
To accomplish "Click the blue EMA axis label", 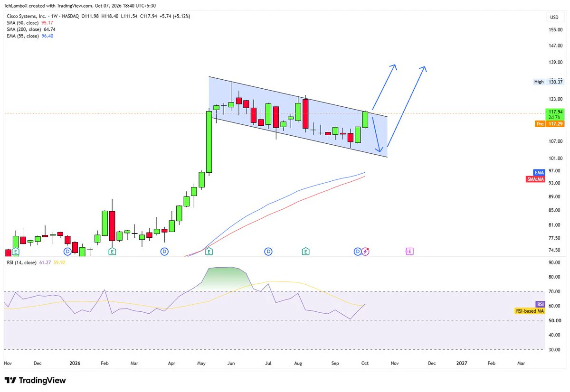I will 539,173.
